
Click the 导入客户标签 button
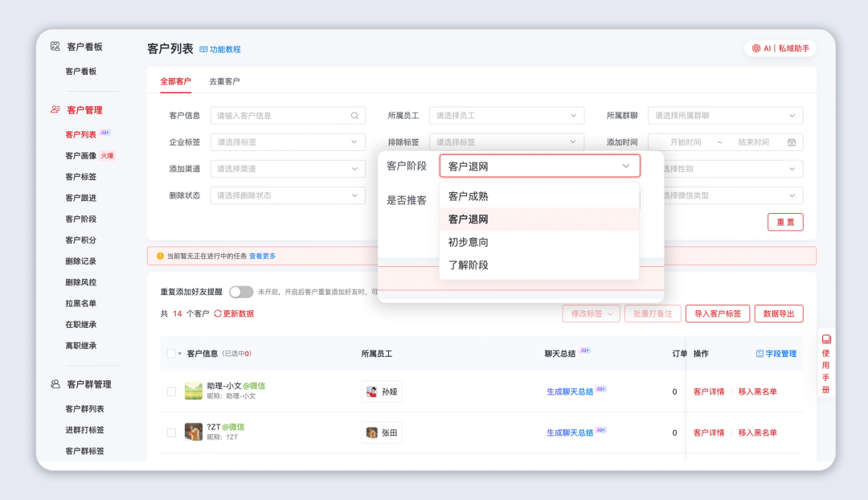tap(718, 314)
